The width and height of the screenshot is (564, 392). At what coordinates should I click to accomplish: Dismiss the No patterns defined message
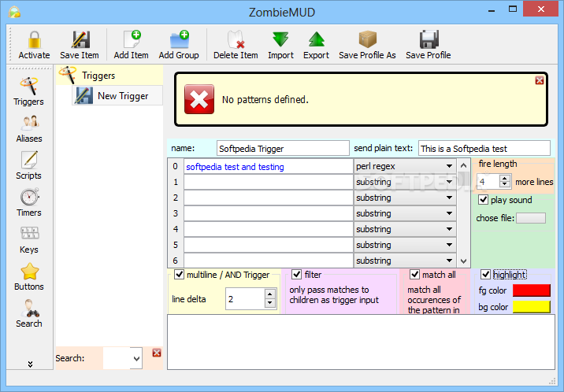[539, 80]
